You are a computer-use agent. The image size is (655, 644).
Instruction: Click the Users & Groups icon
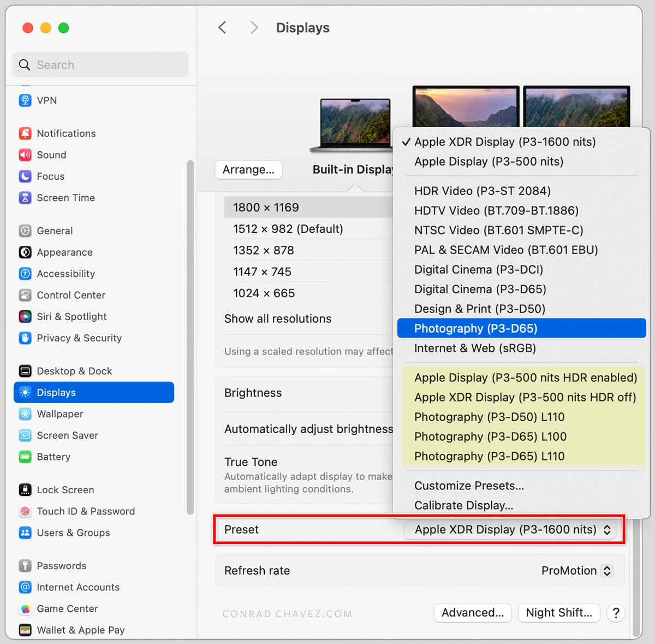25,533
